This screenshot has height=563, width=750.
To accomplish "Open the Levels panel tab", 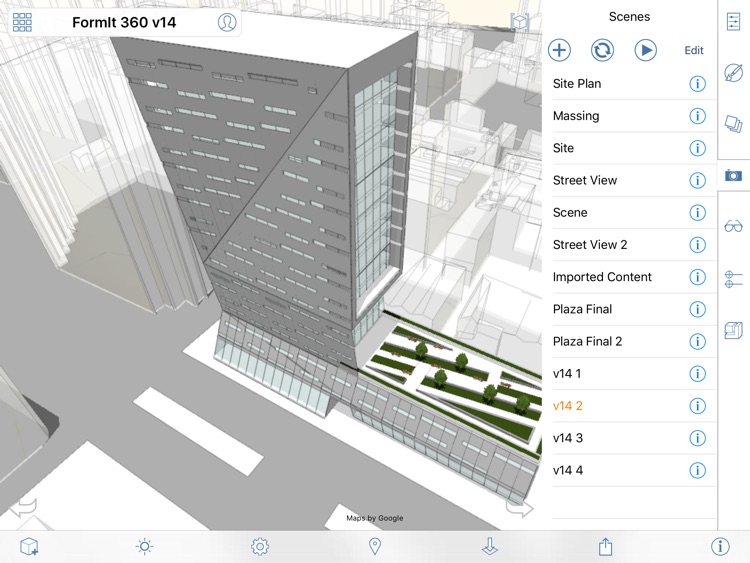I will [x=733, y=279].
